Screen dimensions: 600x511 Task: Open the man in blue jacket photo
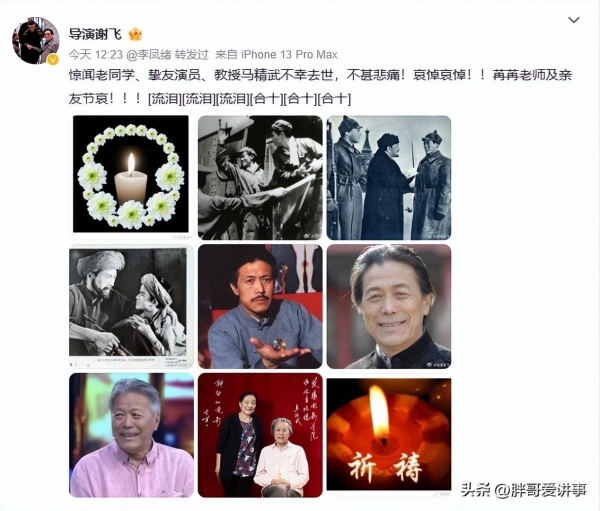[x=260, y=307]
